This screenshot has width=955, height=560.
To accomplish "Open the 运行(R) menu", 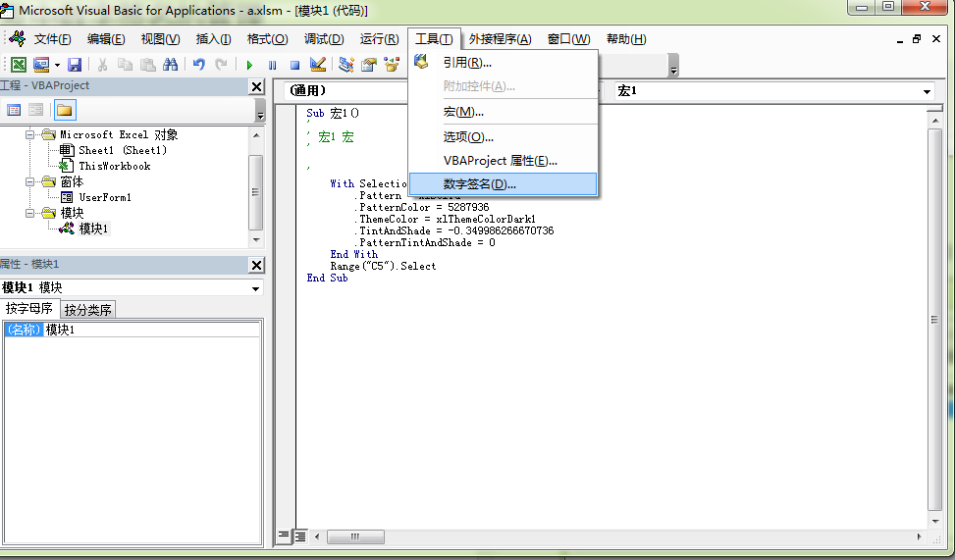I will (x=379, y=39).
